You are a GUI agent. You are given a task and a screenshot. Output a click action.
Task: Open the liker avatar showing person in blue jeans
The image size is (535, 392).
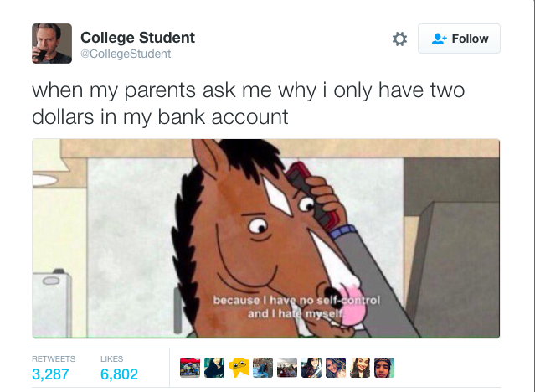(263, 368)
